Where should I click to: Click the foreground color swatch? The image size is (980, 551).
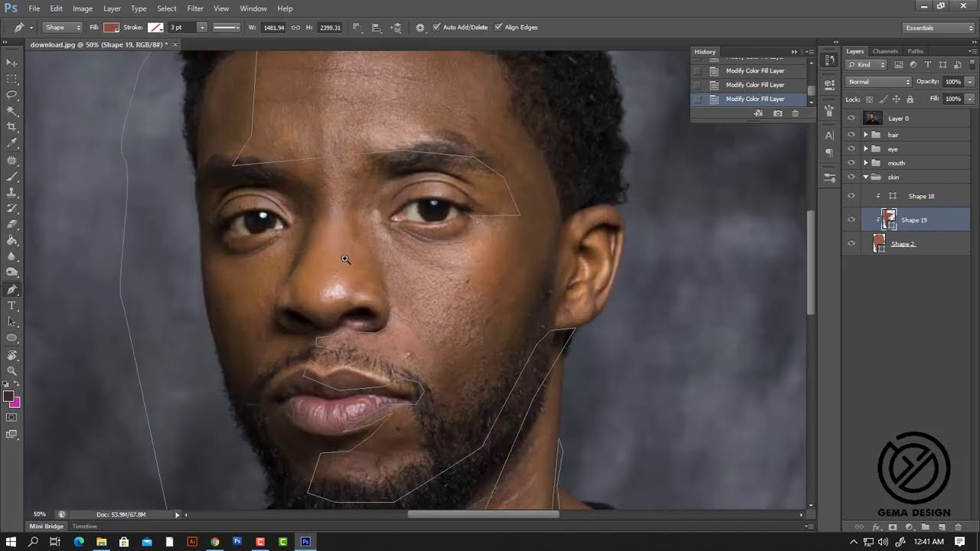(8, 397)
